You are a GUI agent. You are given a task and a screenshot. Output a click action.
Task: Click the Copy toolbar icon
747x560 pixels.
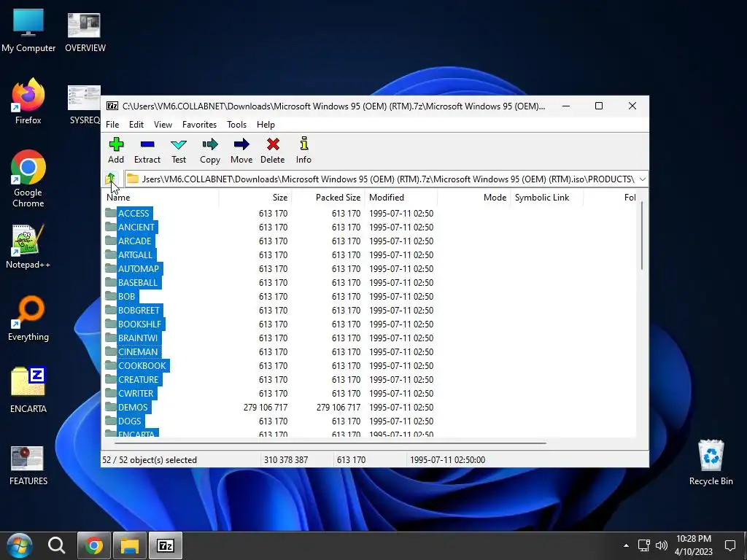tap(210, 144)
